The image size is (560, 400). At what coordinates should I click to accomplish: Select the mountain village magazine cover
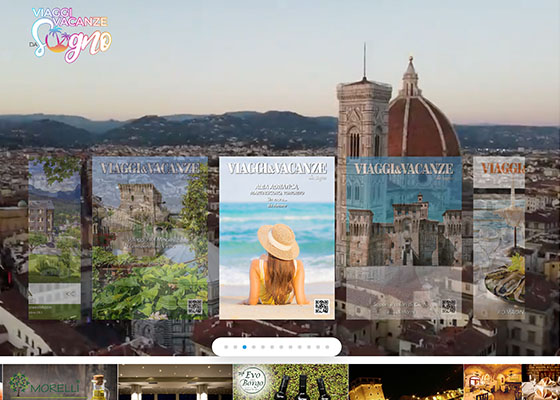(x=55, y=238)
